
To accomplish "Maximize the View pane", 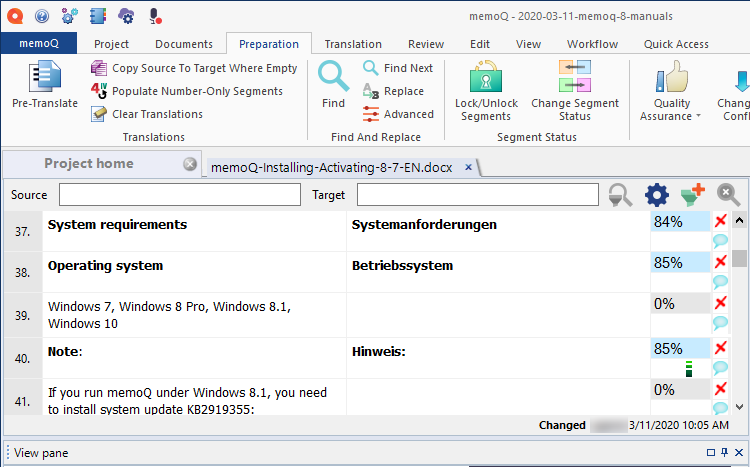I will (711, 452).
